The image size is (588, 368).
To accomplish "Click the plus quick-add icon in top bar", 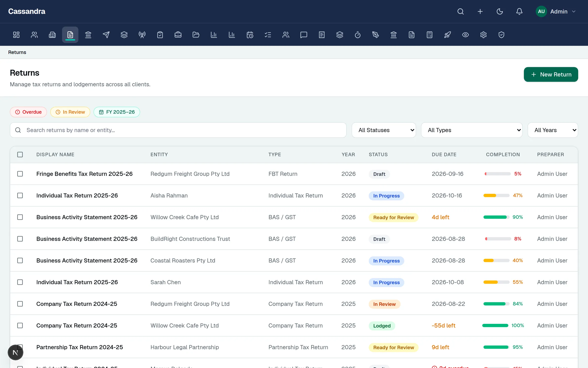I will (x=480, y=12).
